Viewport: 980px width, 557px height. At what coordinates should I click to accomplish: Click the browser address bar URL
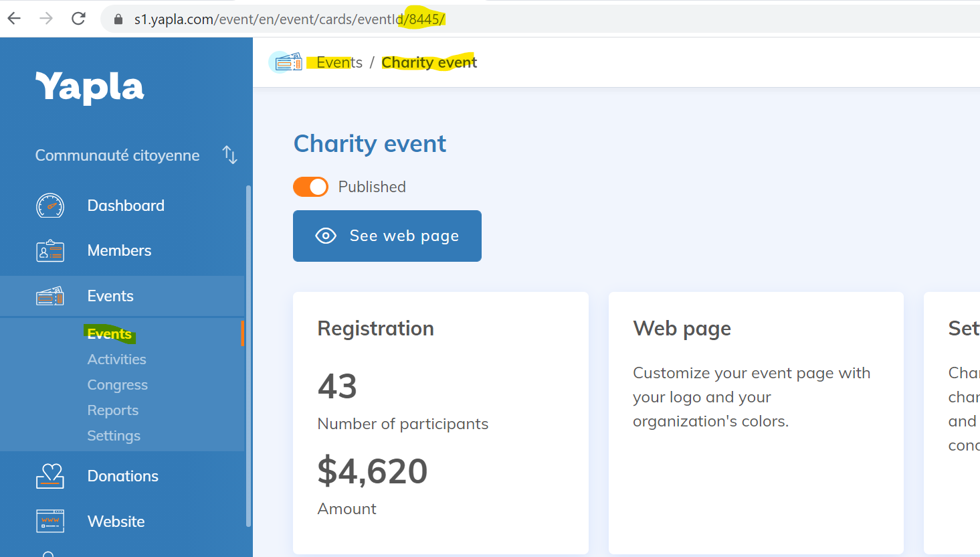289,19
